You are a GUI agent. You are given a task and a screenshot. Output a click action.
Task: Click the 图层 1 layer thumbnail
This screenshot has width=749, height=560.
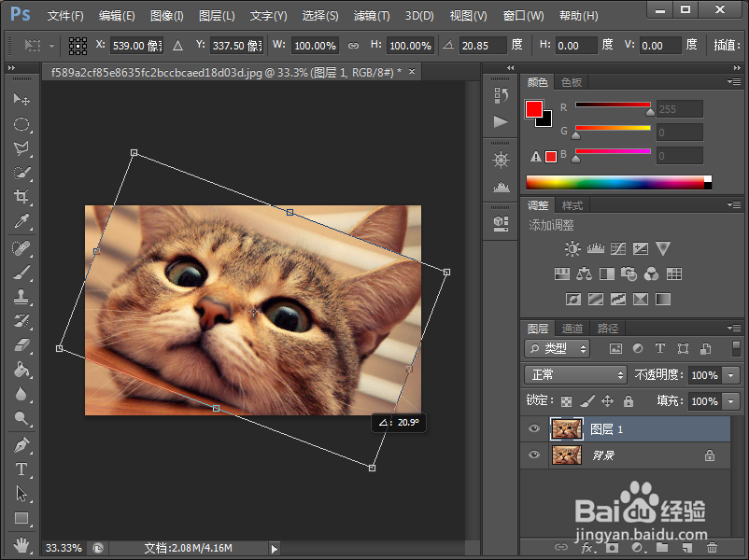[x=566, y=428]
